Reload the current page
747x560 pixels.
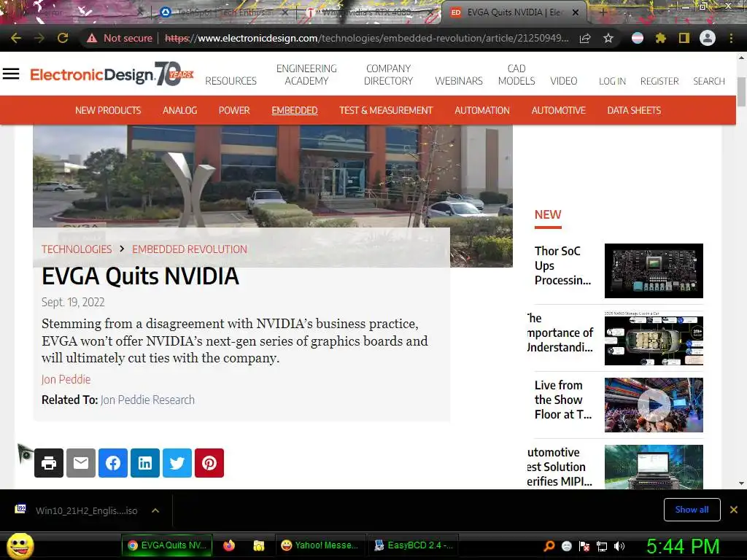[x=63, y=38]
